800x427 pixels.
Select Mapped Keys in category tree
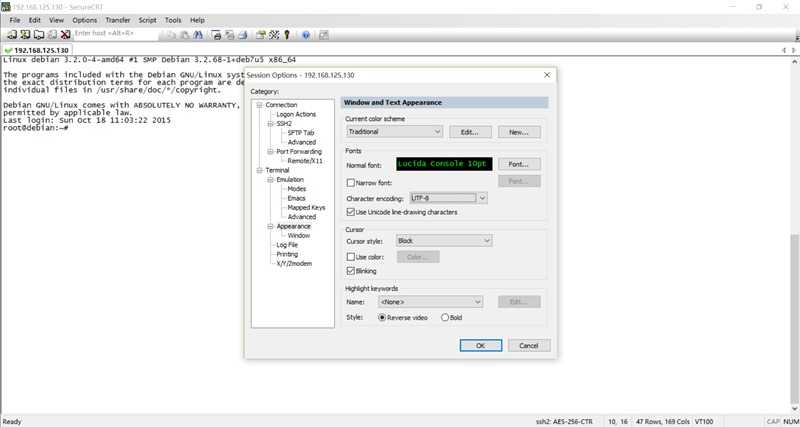[x=306, y=208]
